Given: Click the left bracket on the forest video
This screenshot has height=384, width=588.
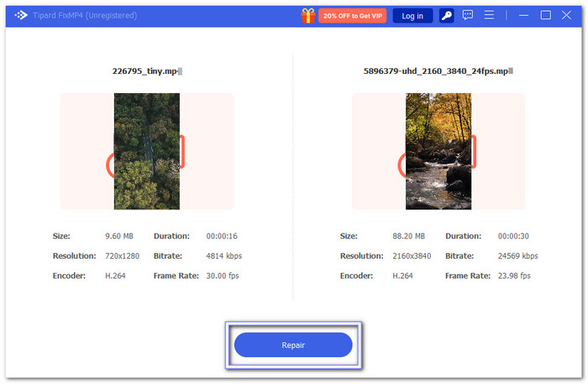Looking at the screenshot, I should (x=109, y=165).
